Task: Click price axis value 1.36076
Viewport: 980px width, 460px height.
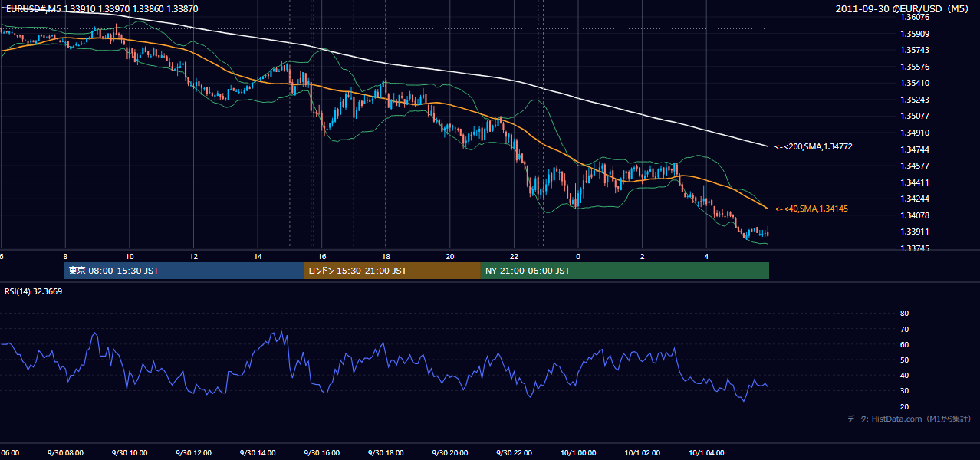Action: coord(914,17)
